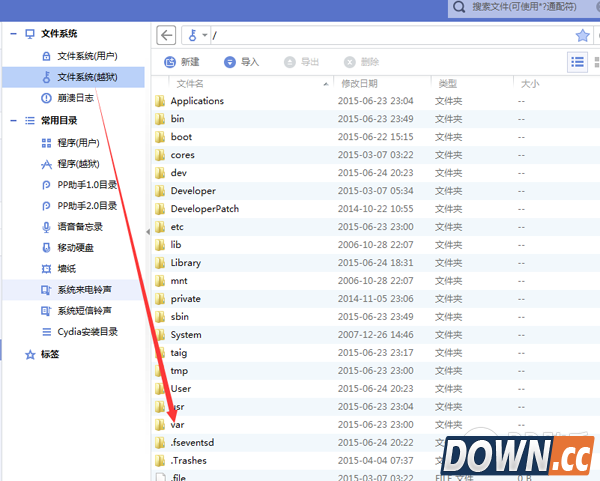600x481 pixels.
Task: Click the 删除 (Delete) button
Action: tap(361, 62)
